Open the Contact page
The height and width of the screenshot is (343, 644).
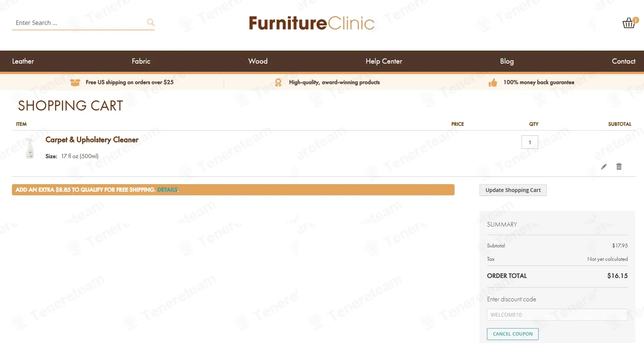coord(624,61)
